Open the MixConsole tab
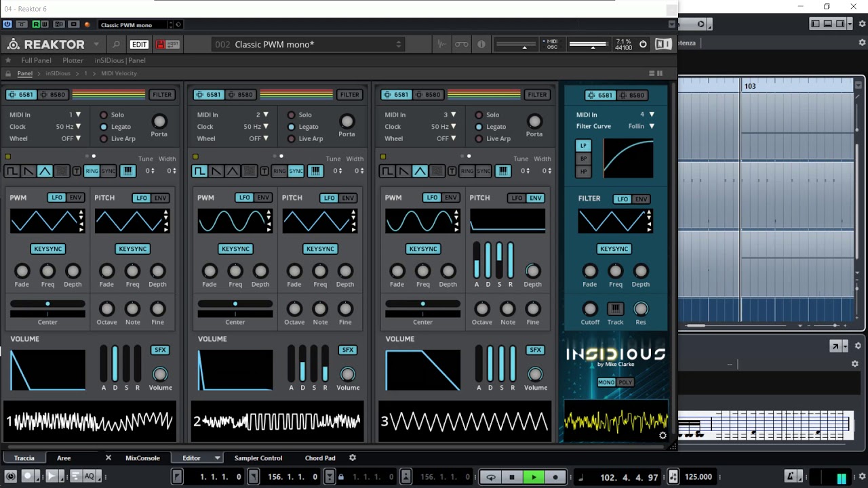This screenshot has width=868, height=488. tap(142, 458)
